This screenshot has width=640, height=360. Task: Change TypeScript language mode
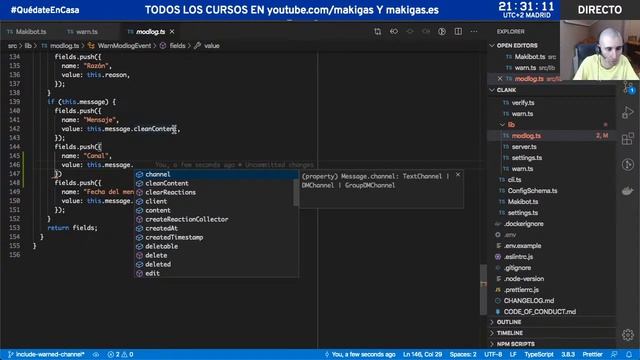(x=539, y=355)
